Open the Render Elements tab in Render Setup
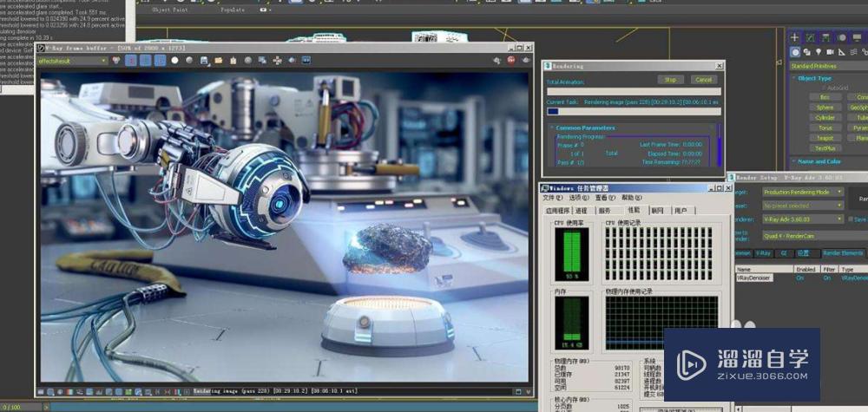This screenshot has height=412, width=868. [x=843, y=252]
